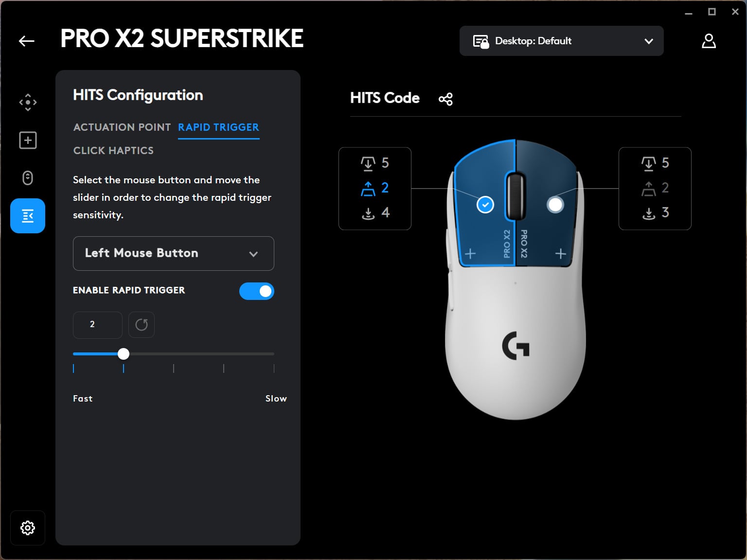747x560 pixels.
Task: Click the RAPID TRIGGER tab label
Action: point(218,127)
